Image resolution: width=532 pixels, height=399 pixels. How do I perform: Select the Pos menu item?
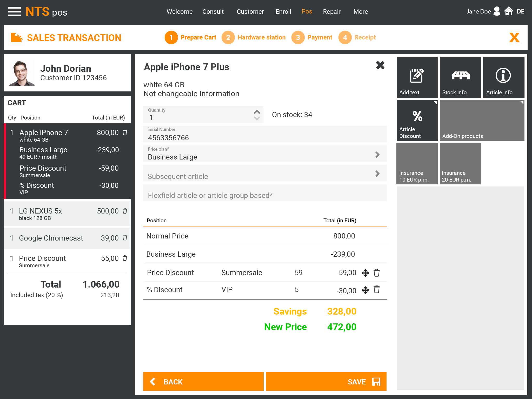coord(307,11)
